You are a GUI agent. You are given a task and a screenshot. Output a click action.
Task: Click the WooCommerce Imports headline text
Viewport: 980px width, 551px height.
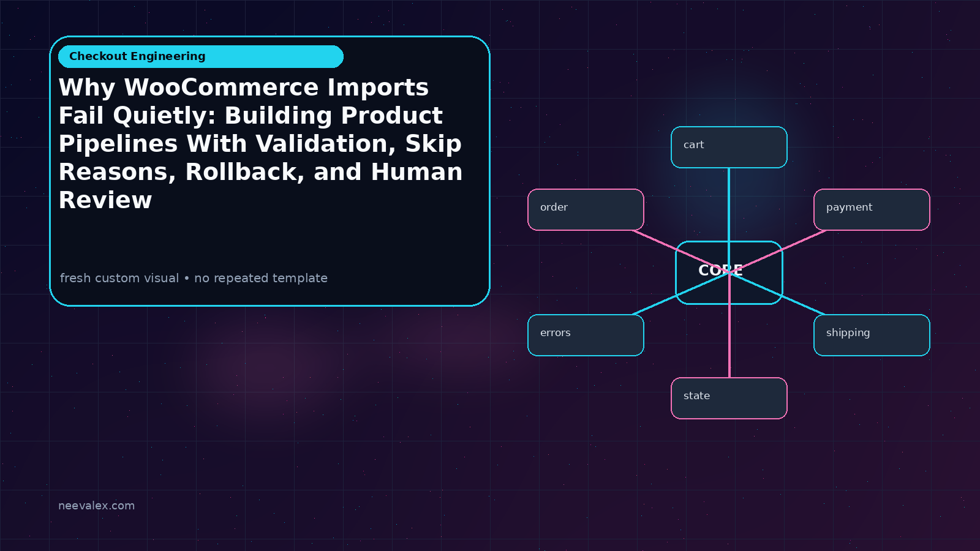pyautogui.click(x=260, y=143)
